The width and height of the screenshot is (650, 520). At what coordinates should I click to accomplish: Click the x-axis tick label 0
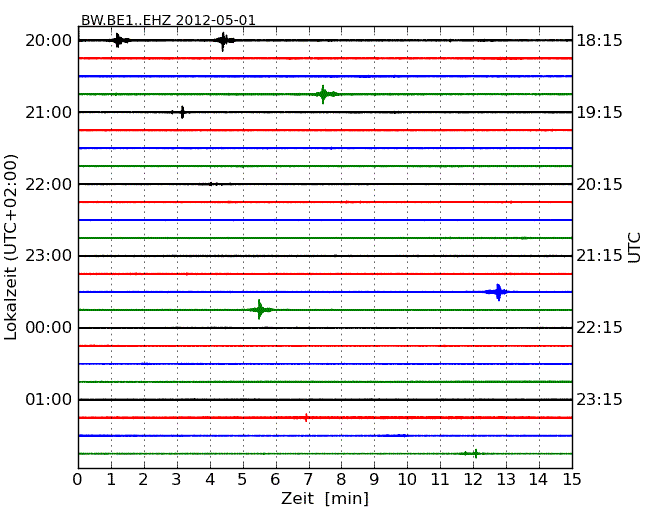click(78, 480)
